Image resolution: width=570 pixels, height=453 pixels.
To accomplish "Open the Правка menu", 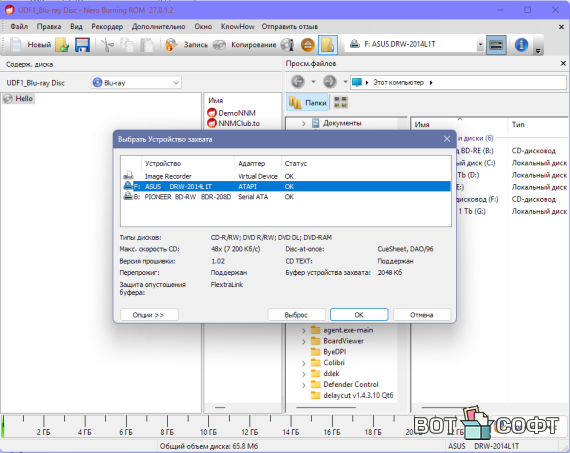I will point(49,27).
